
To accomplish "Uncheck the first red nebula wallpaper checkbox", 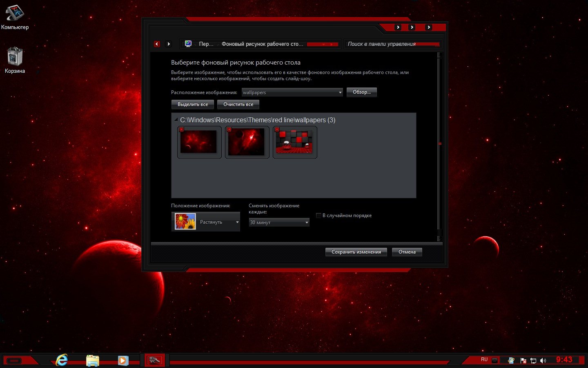I will pyautogui.click(x=182, y=130).
